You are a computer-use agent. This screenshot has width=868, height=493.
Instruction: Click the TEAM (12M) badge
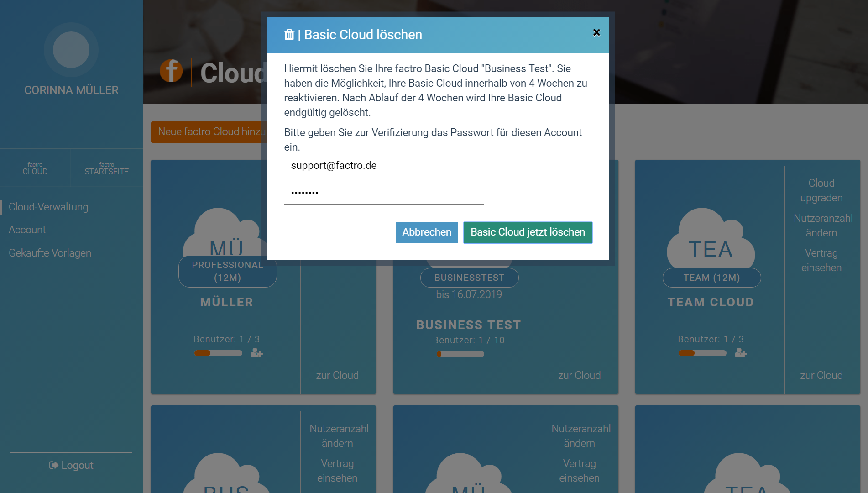tap(711, 278)
